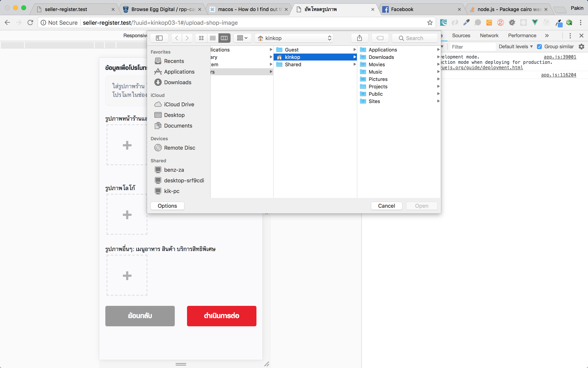Open the kinkop path popup menu

tap(294, 38)
